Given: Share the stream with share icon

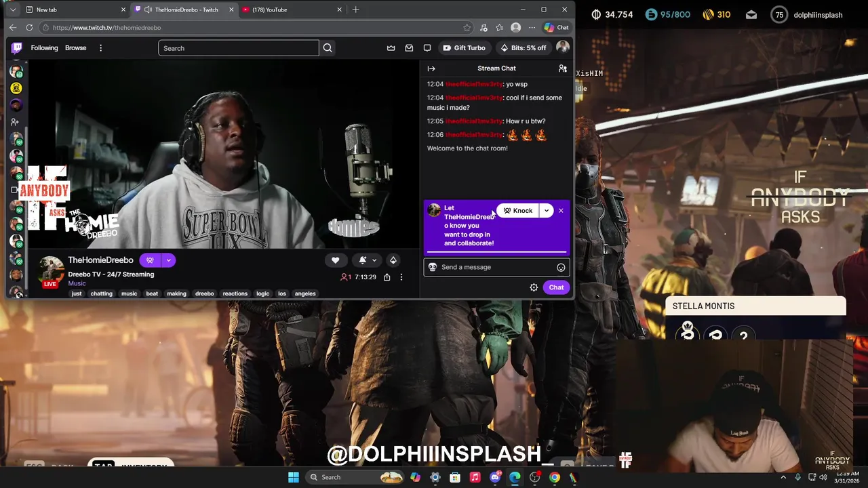Looking at the screenshot, I should click(x=387, y=277).
